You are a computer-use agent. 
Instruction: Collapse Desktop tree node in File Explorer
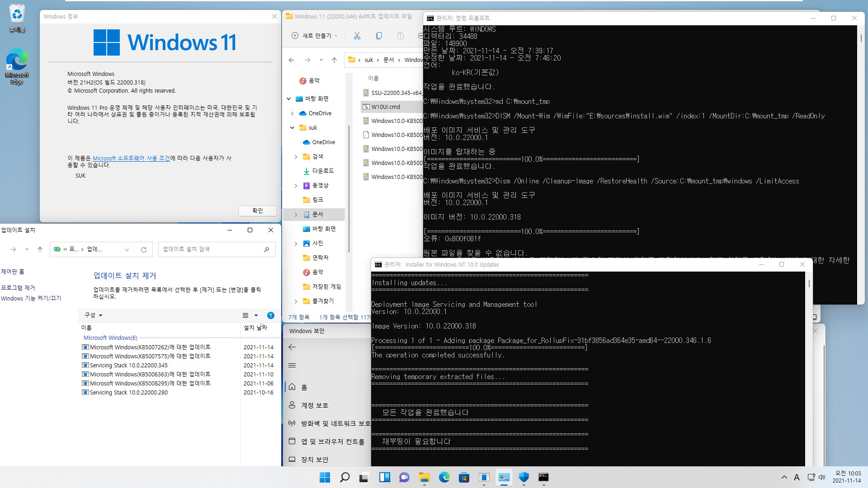point(289,99)
